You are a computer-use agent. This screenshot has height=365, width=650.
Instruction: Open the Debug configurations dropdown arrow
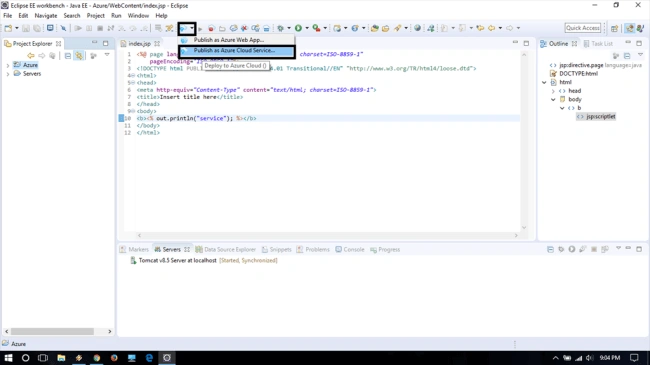coord(289,28)
